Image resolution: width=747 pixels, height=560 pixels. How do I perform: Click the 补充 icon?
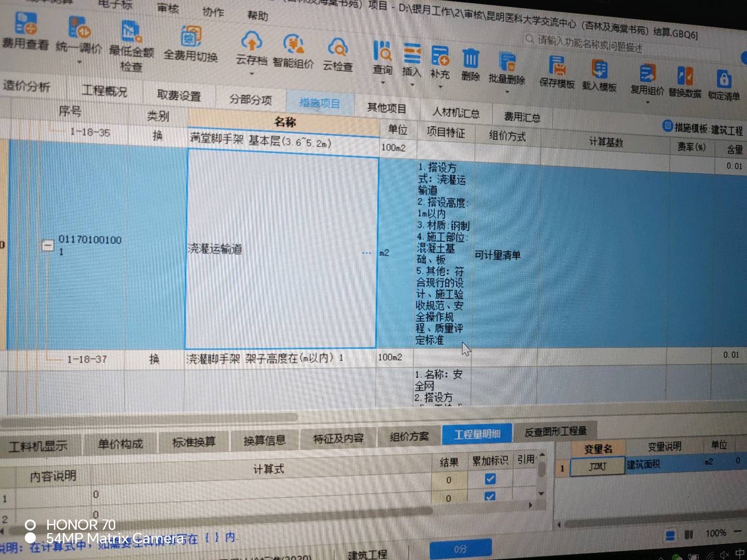click(440, 55)
